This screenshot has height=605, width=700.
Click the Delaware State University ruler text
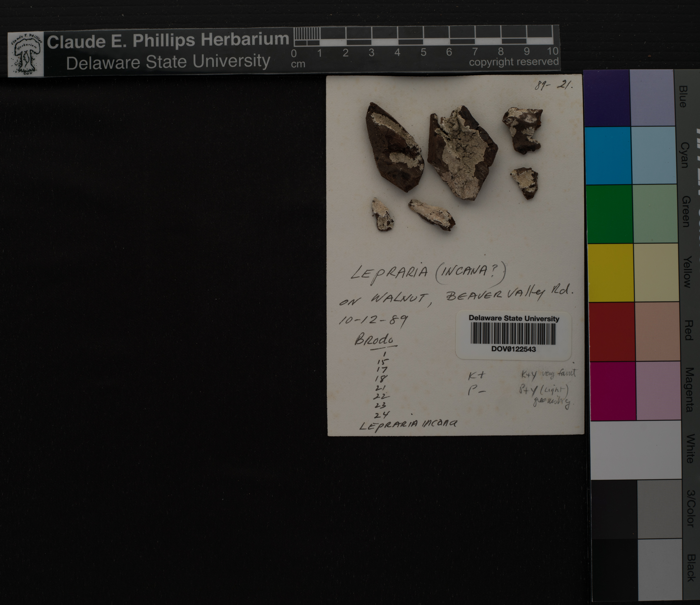coord(168,62)
